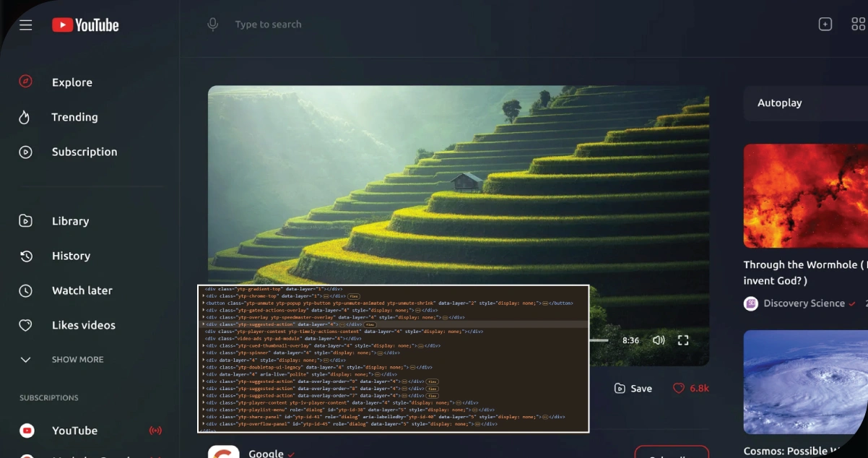The image size is (868, 458).
Task: Select the Trending icon in sidebar
Action: [x=25, y=117]
